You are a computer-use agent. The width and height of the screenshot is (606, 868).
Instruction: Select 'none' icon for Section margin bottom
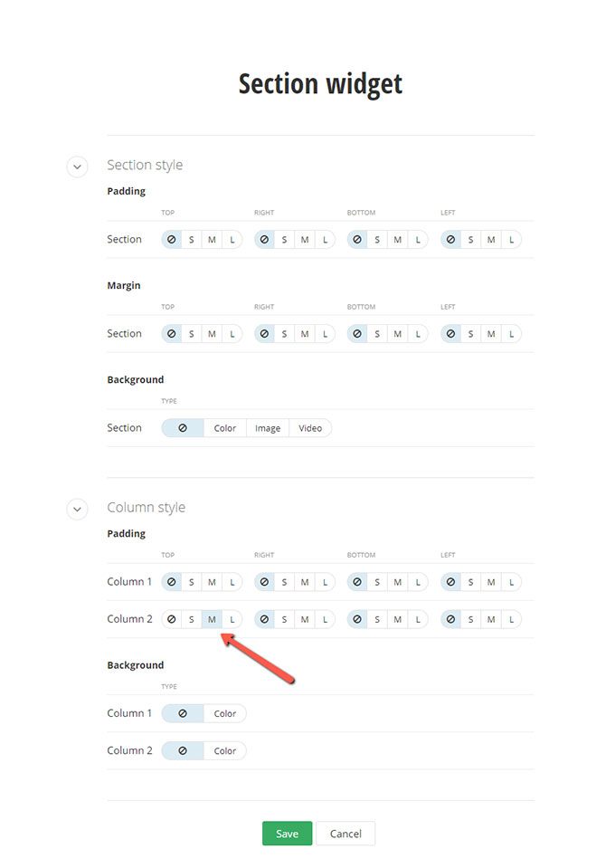point(357,334)
